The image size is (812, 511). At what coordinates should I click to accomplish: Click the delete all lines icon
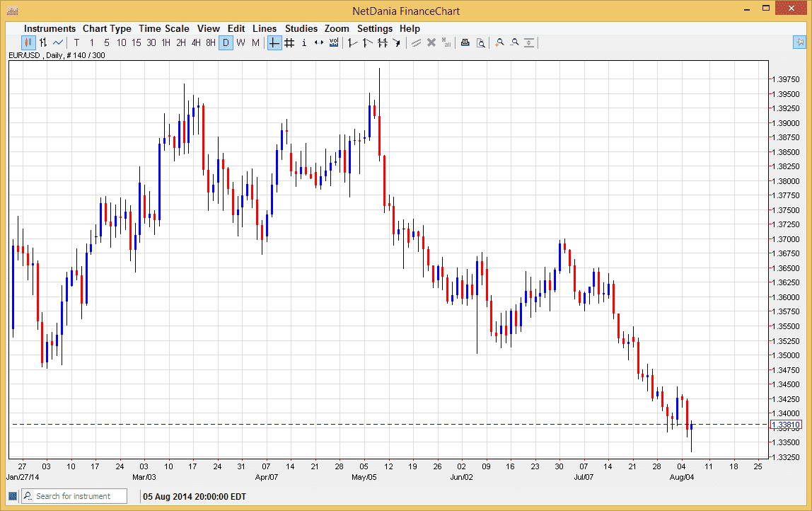pyautogui.click(x=446, y=42)
